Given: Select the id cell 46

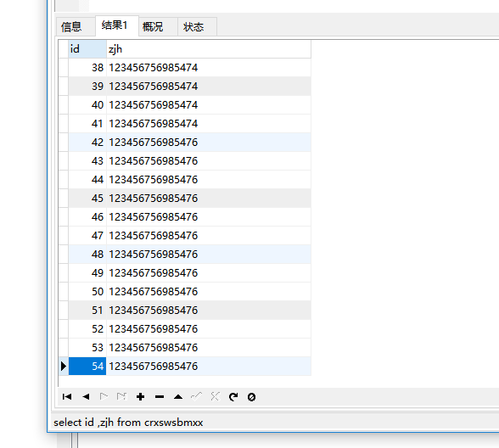Looking at the screenshot, I should (87, 217).
